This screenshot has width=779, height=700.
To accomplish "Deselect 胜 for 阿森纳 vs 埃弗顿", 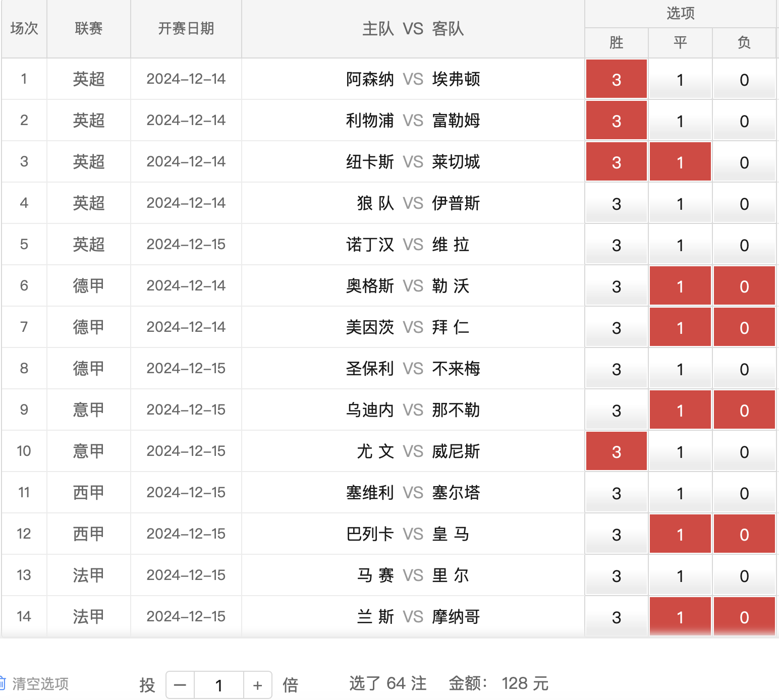I will click(616, 79).
